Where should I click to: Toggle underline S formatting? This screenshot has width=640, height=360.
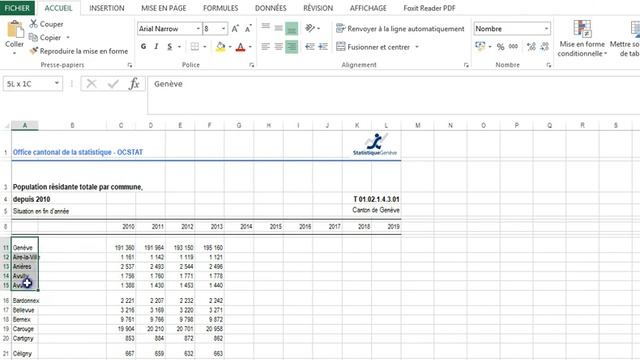pos(169,47)
